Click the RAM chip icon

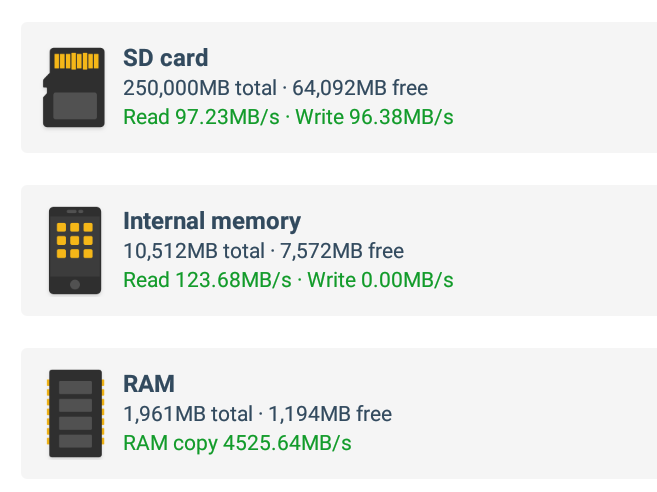click(x=75, y=413)
